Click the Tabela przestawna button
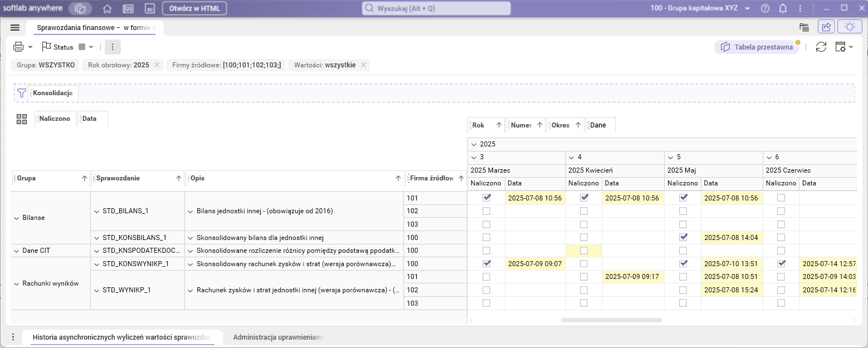The image size is (868, 348). (x=757, y=47)
